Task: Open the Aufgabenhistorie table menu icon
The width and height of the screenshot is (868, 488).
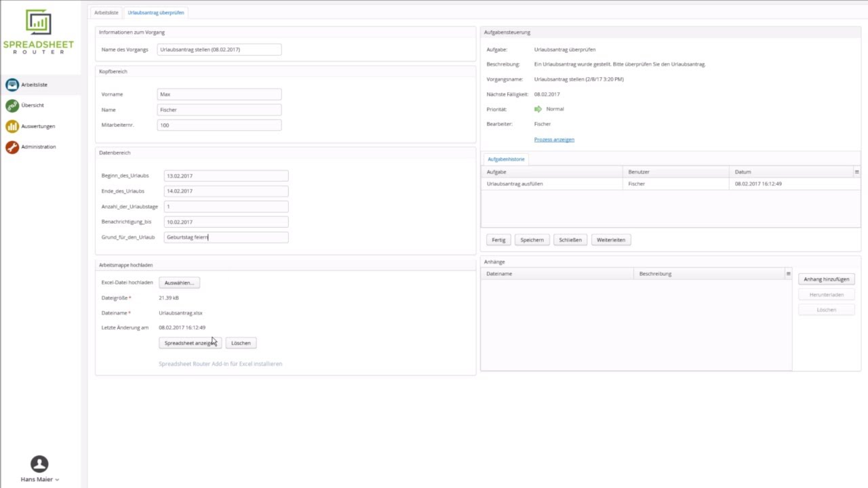Action: 856,172
